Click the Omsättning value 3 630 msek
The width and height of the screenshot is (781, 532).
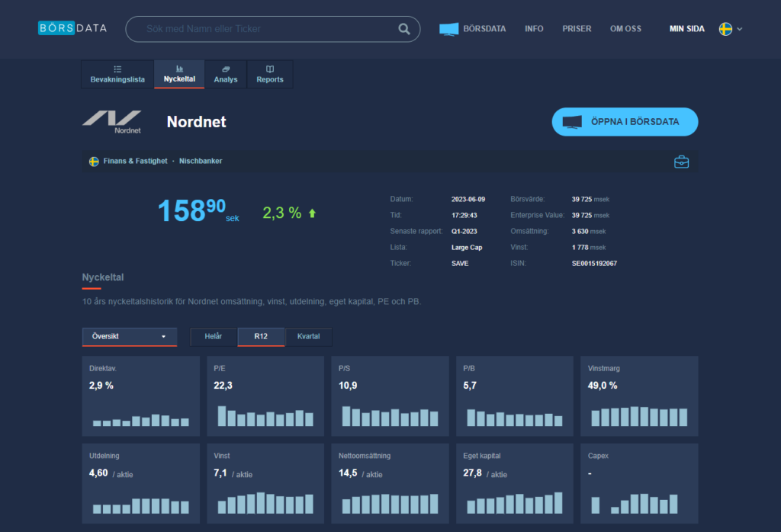coord(589,232)
